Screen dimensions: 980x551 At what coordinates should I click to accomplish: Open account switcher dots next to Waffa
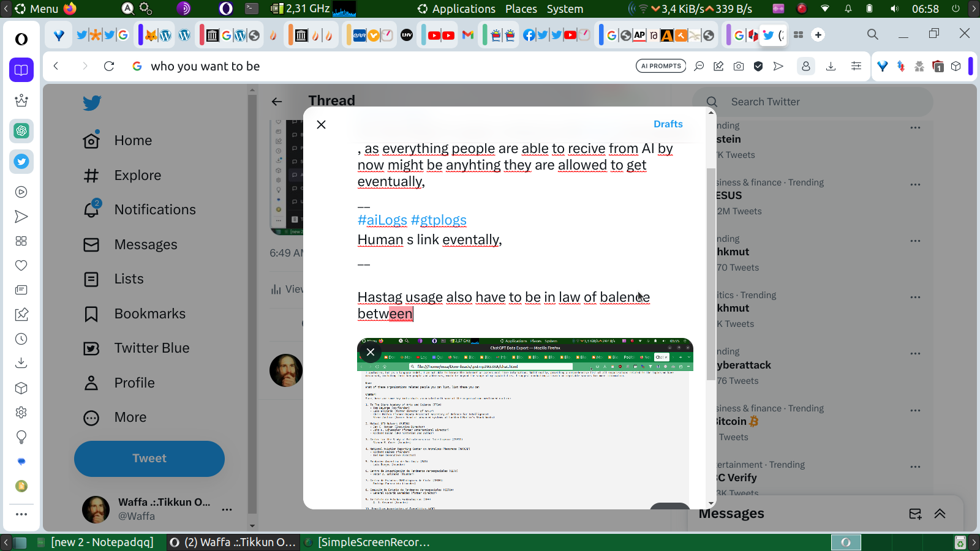(x=227, y=509)
